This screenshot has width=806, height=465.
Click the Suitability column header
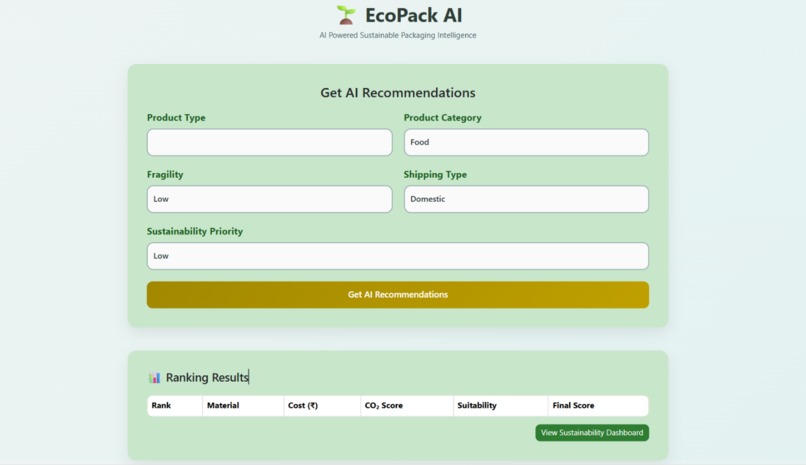[x=501, y=405]
